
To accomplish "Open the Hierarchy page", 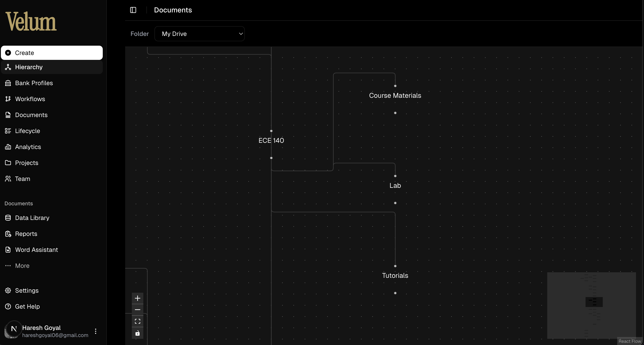I will pos(29,67).
